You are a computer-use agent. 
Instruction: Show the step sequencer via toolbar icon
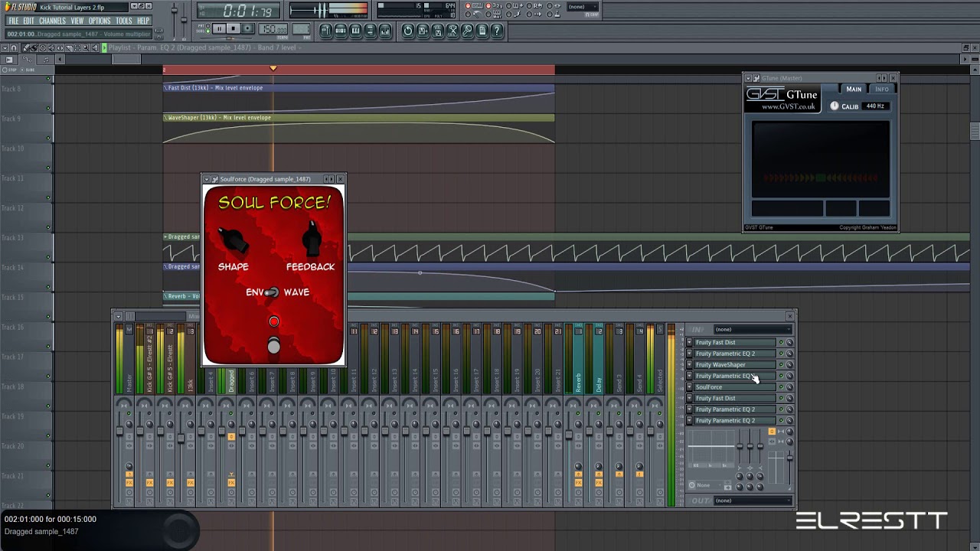[x=341, y=31]
